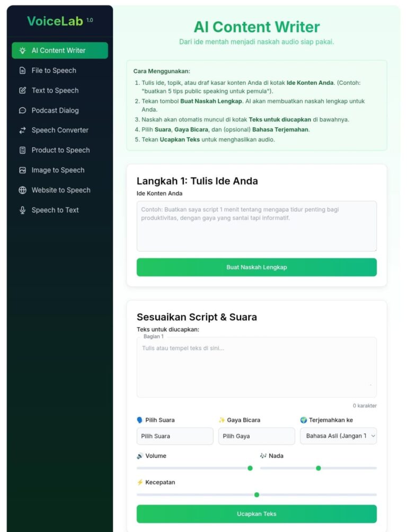
Task: Click the Speech Converter arrows icon
Action: pyautogui.click(x=22, y=130)
